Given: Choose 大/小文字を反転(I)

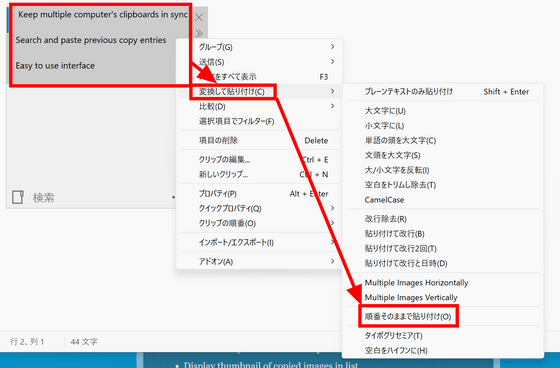Looking at the screenshot, I should click(x=443, y=170).
